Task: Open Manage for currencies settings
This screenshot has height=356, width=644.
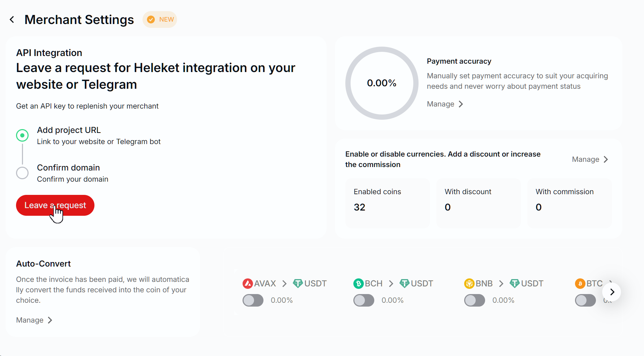Action: [x=590, y=159]
